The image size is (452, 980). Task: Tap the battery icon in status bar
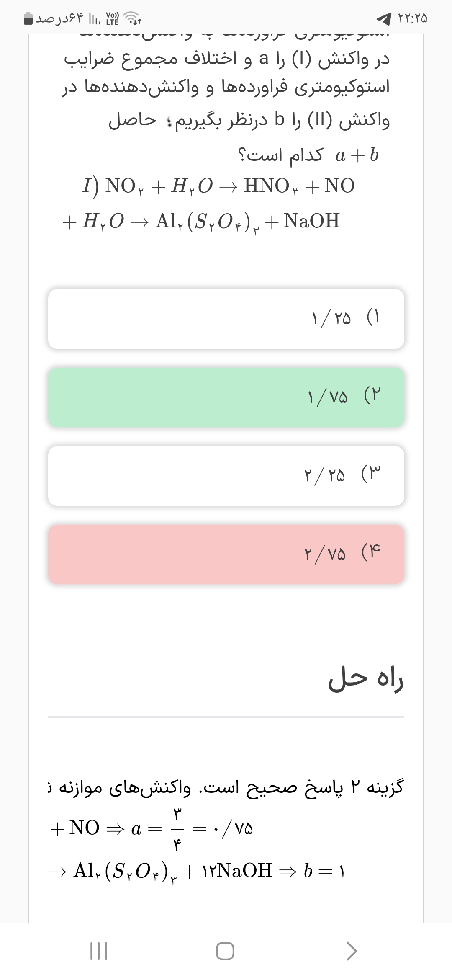[28, 19]
